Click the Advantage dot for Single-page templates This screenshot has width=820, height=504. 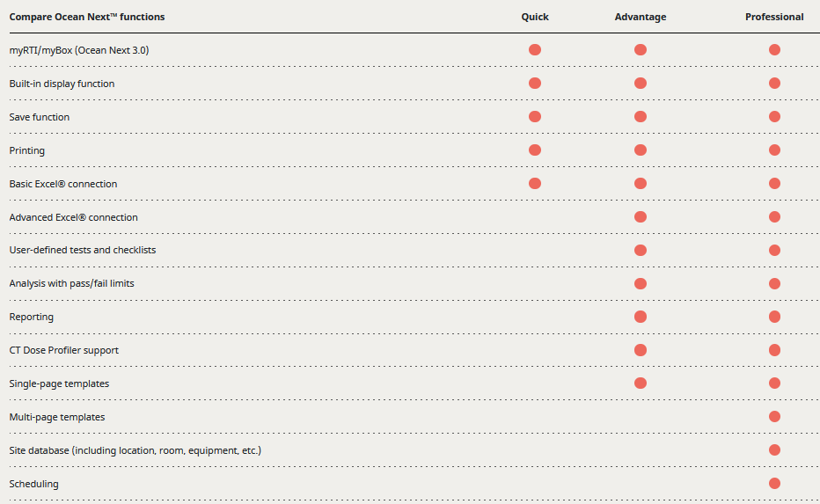point(641,383)
